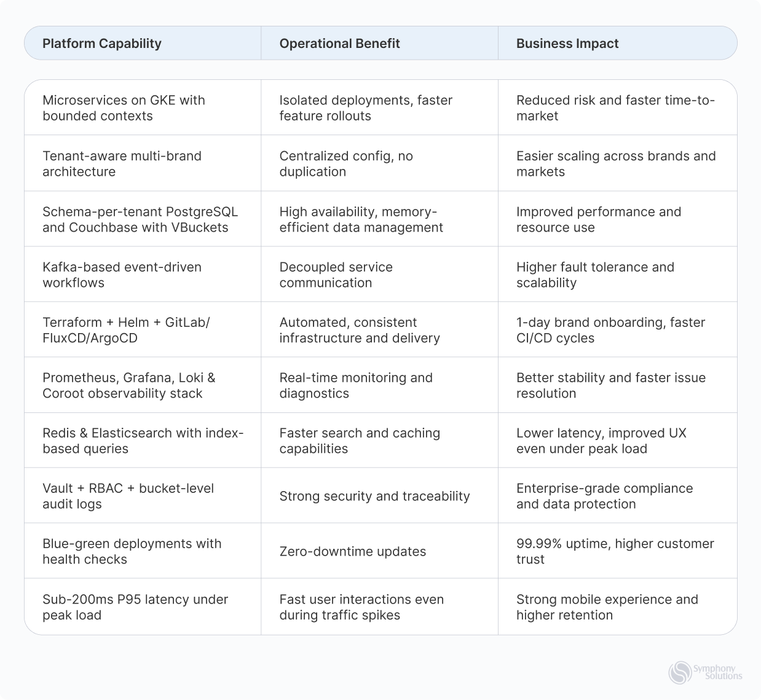Click the 99.99% uptime business impact cell
Image resolution: width=761 pixels, height=700 pixels.
click(x=617, y=551)
